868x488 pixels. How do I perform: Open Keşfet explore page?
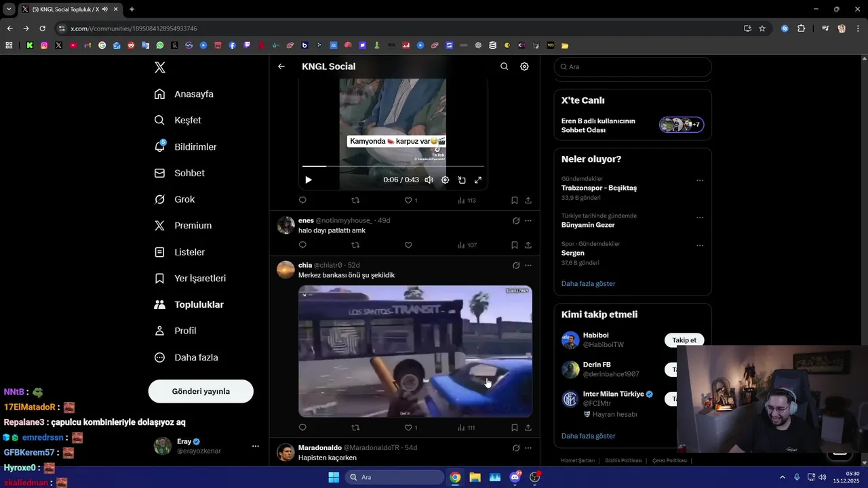coord(178,120)
